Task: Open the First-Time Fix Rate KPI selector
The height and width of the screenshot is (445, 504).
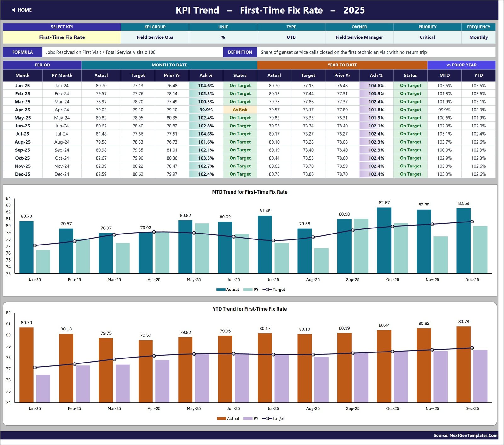Action: click(x=62, y=37)
